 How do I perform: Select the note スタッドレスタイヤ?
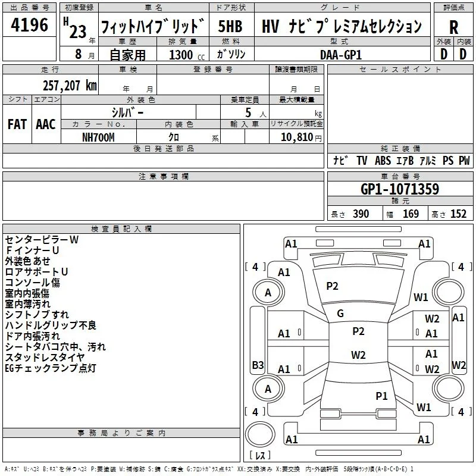point(45,358)
